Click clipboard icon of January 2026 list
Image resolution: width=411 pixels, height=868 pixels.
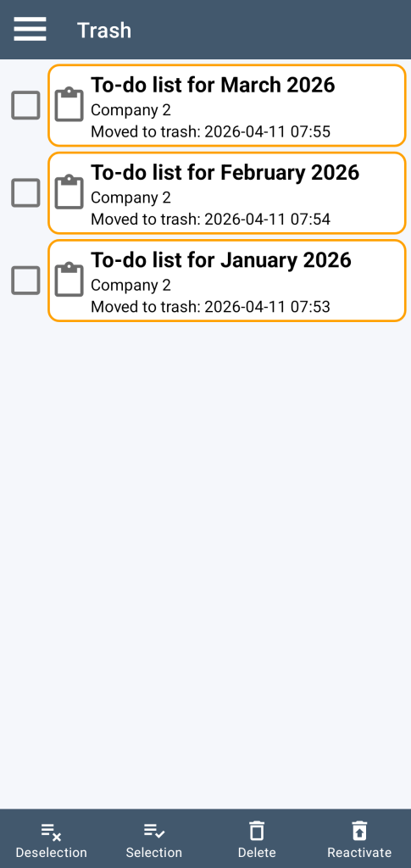(x=69, y=280)
